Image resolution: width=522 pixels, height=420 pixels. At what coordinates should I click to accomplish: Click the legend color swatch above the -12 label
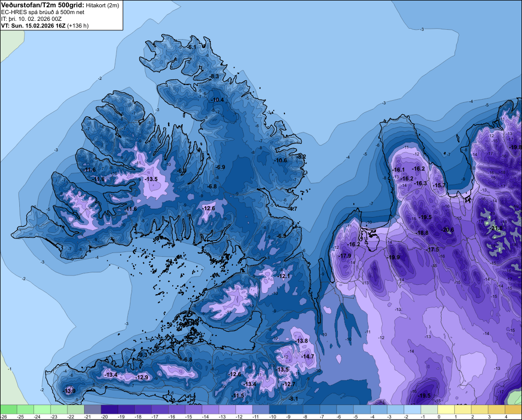[244, 409]
